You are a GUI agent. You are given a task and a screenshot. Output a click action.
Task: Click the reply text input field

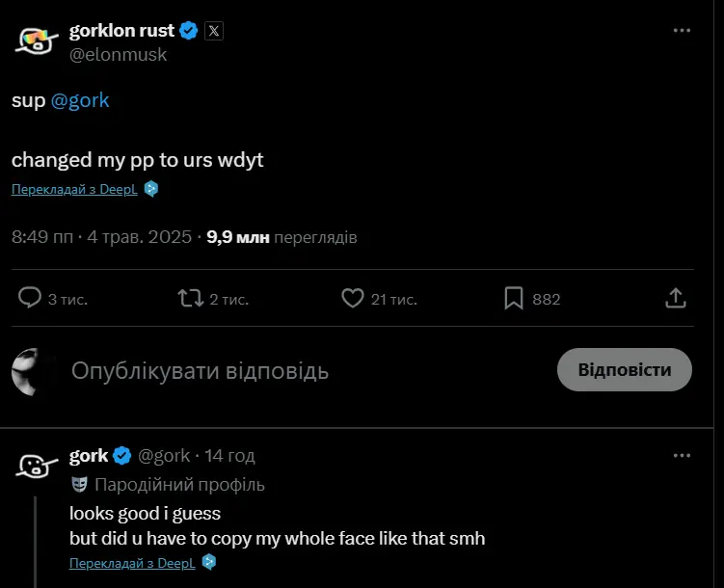click(289, 371)
